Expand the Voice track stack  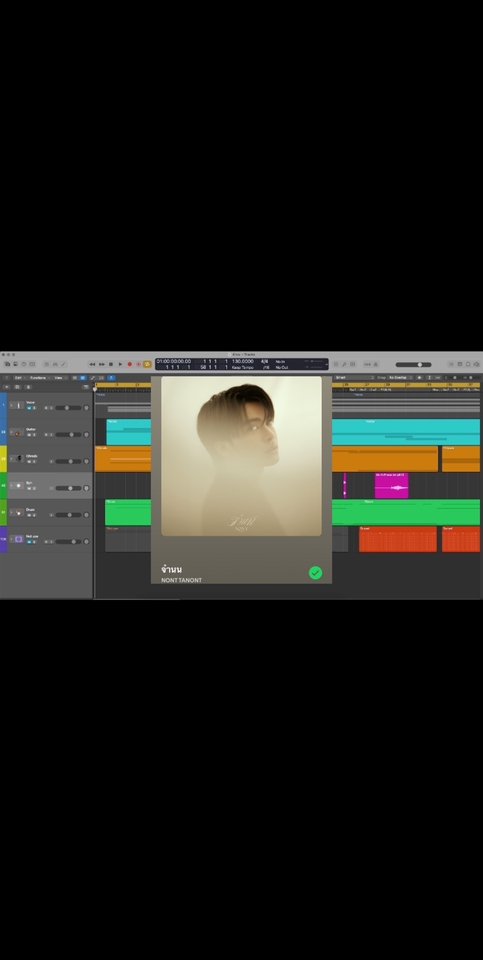click(x=12, y=405)
